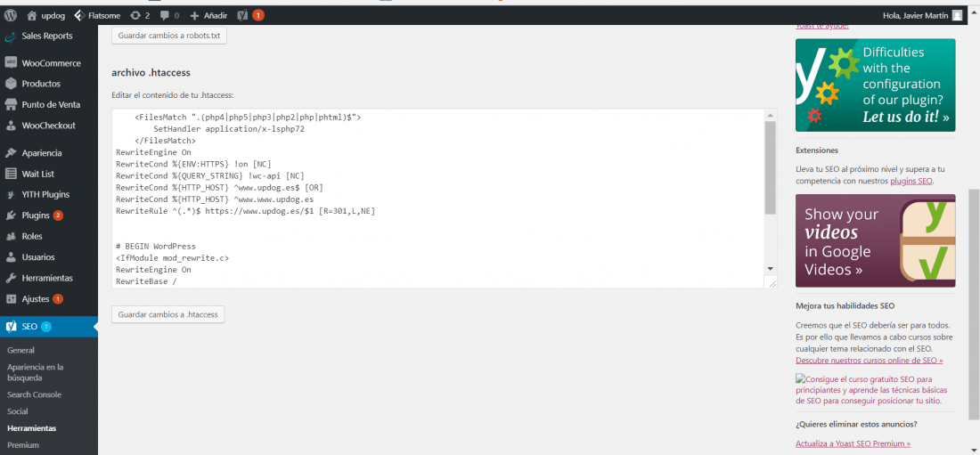This screenshot has height=455, width=980.
Task: Click the Difficulties with configuration banner
Action: pos(875,85)
